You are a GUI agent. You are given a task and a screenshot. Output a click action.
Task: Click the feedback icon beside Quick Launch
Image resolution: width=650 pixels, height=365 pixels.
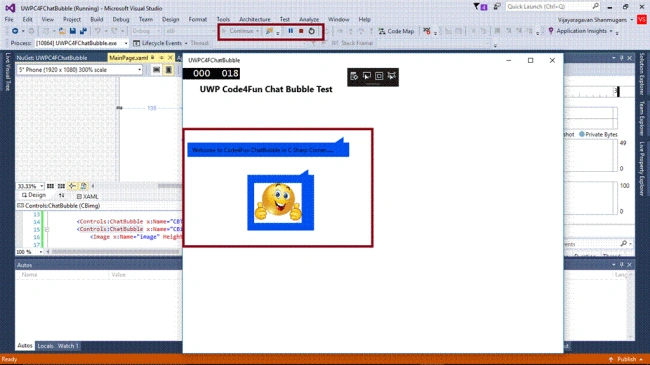(x=497, y=7)
